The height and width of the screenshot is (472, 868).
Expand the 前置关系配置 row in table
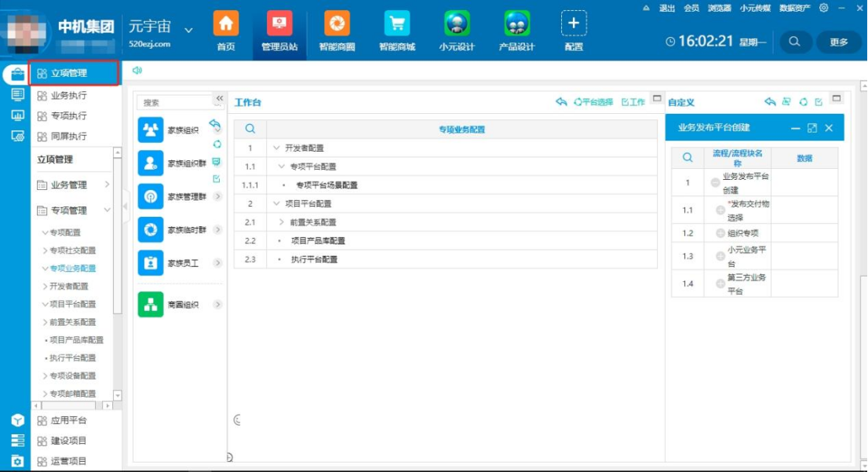coord(282,222)
